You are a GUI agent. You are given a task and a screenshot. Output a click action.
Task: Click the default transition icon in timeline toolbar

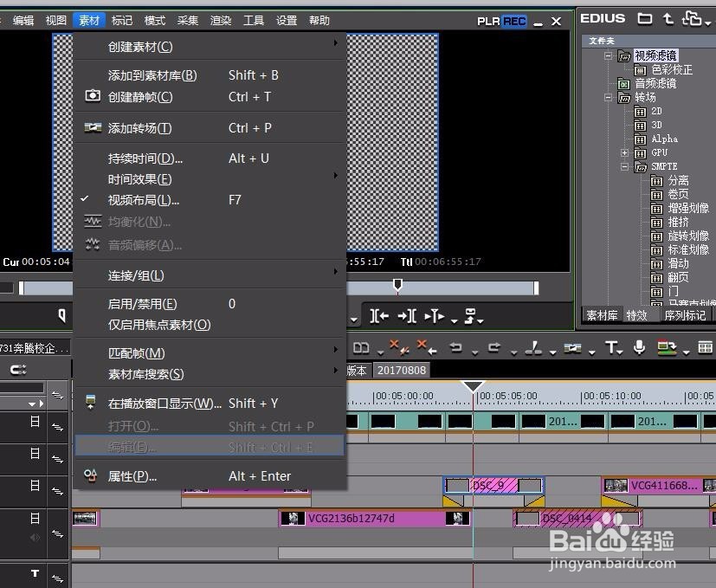pos(572,348)
